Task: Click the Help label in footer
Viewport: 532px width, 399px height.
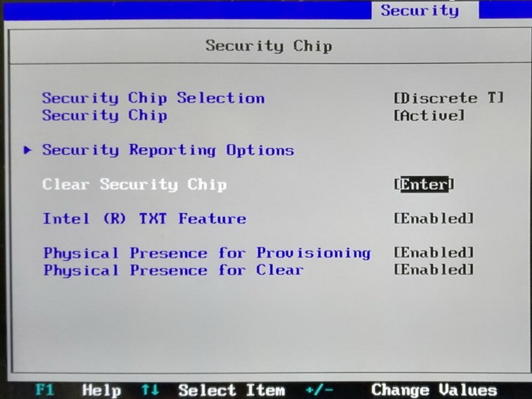Action: pyautogui.click(x=101, y=390)
